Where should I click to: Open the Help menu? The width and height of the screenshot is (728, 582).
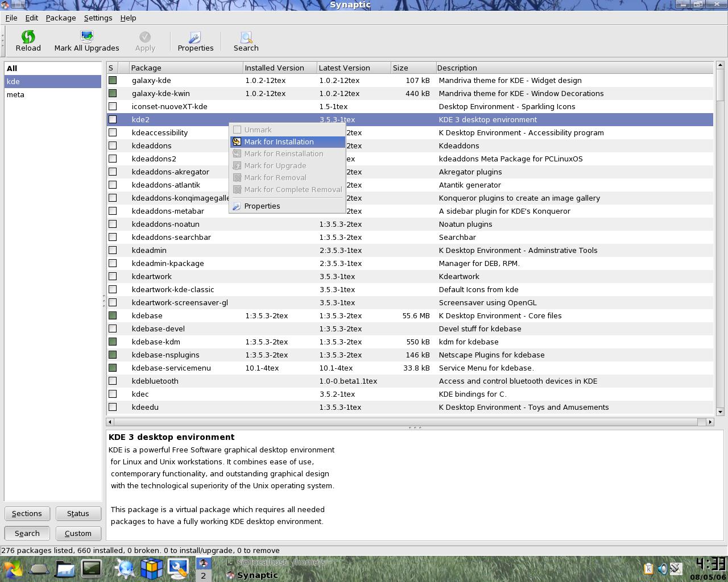[x=128, y=18]
